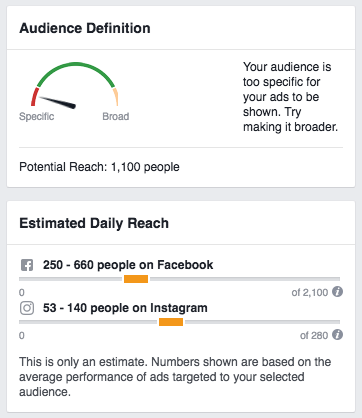Select the 'Audience Definition' heading
The width and height of the screenshot is (362, 418).
coord(85,28)
